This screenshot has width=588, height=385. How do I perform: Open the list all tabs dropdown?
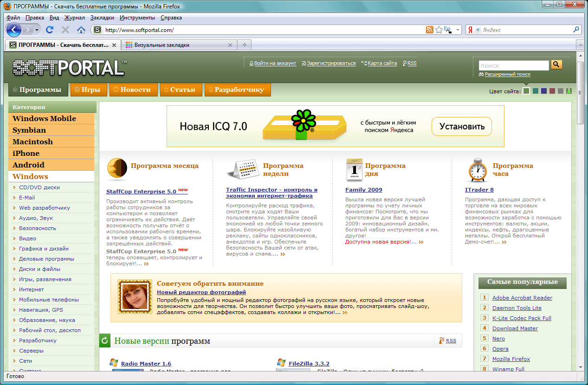(580, 45)
